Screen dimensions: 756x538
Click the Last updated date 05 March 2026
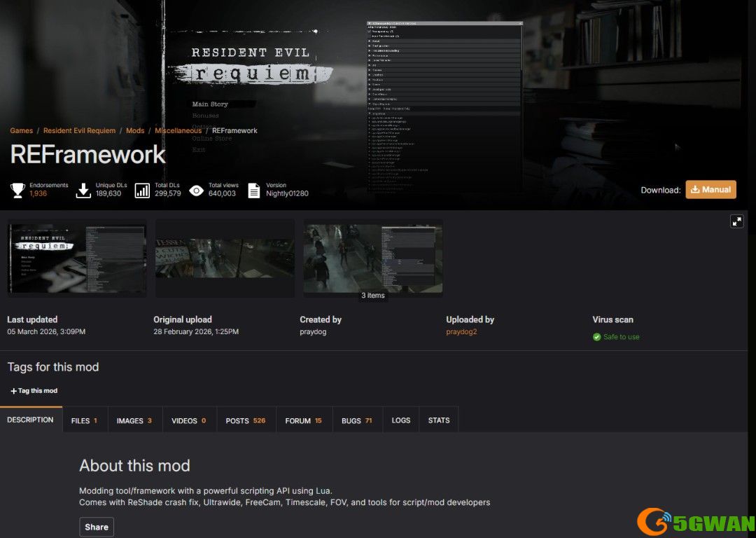(x=46, y=331)
